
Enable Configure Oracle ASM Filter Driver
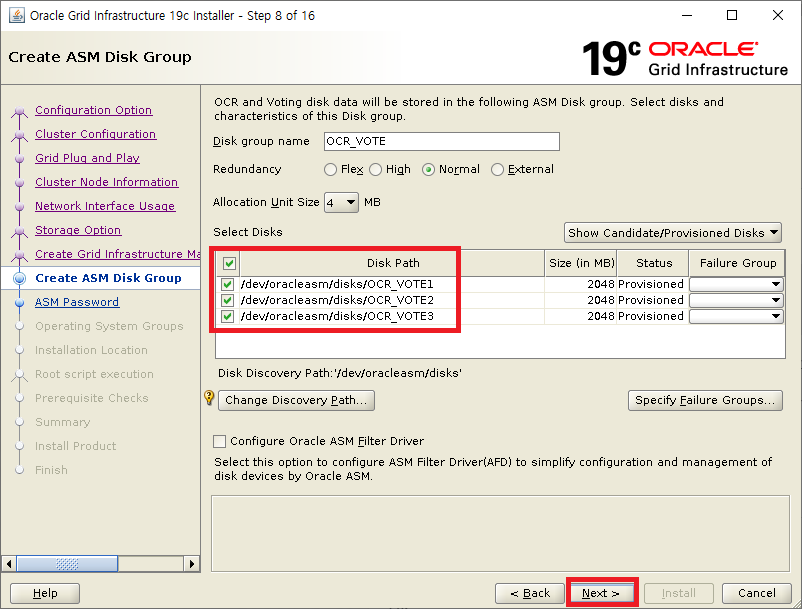[219, 441]
